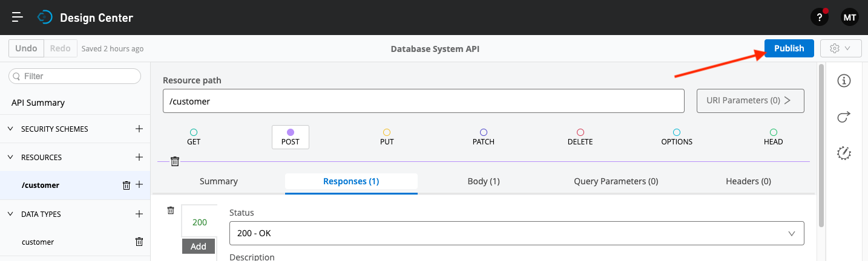Delete the customer data type
The image size is (868, 261).
click(x=139, y=242)
